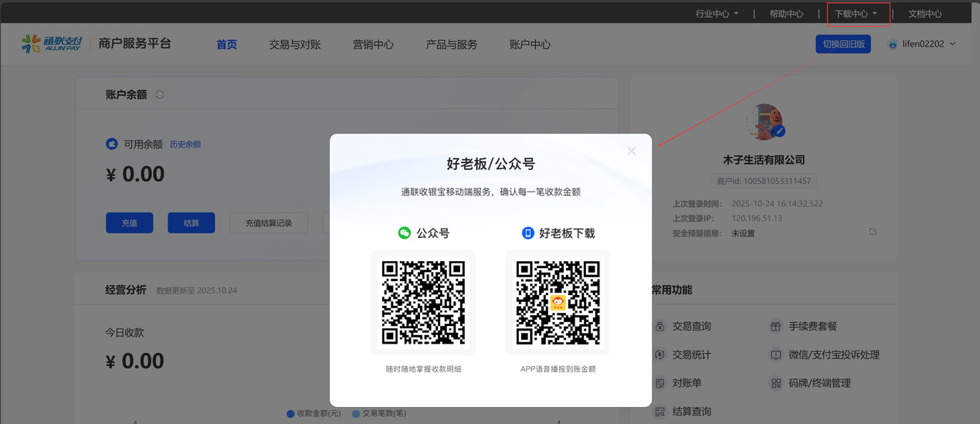Image resolution: width=980 pixels, height=424 pixels.
Task: Select the 账户中心 navigation tab
Action: pyautogui.click(x=530, y=45)
